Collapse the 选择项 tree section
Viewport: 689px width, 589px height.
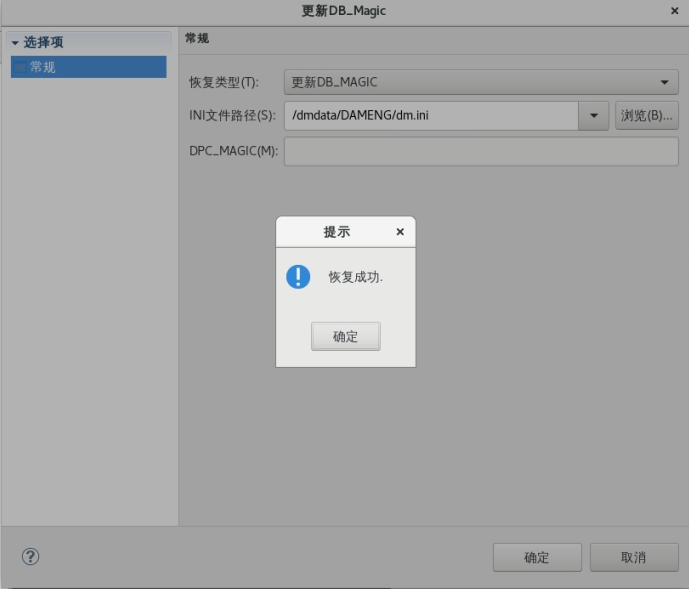[15, 43]
